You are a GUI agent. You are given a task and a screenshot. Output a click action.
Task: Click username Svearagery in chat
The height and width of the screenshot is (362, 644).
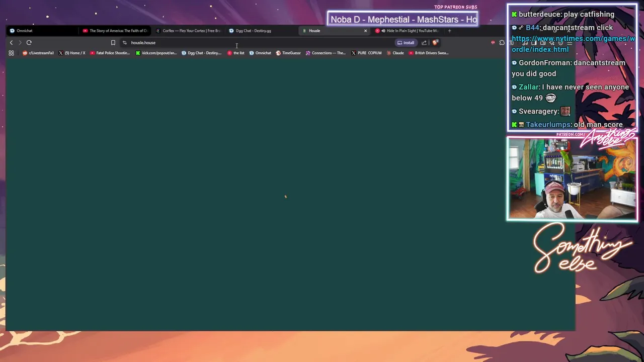538,111
